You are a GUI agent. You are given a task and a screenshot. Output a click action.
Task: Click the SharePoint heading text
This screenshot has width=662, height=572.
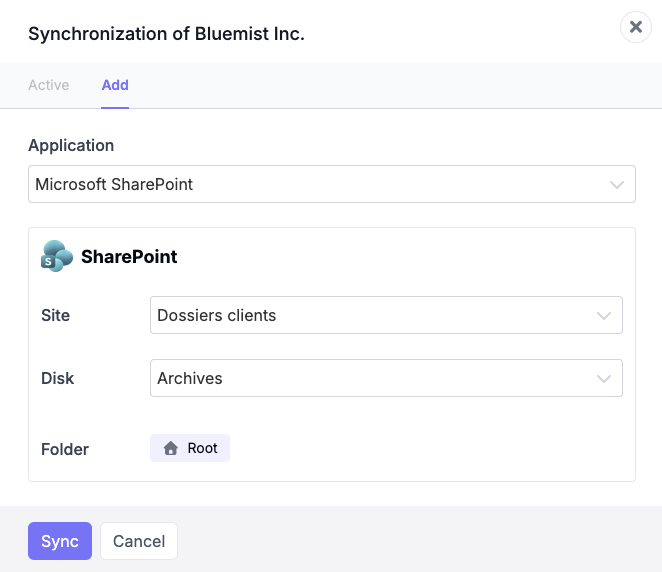click(x=129, y=257)
